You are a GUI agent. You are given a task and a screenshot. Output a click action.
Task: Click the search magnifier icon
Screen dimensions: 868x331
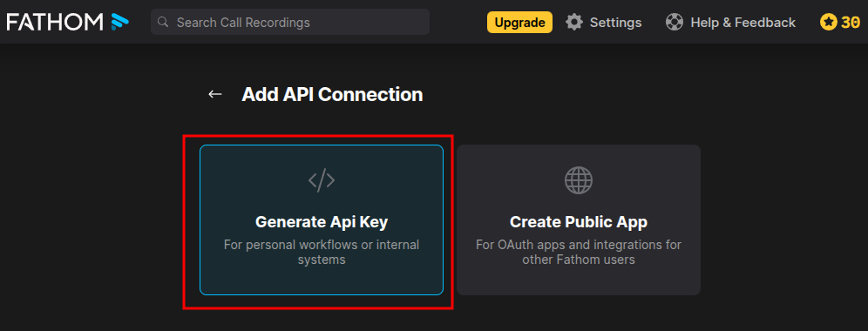[x=163, y=22]
